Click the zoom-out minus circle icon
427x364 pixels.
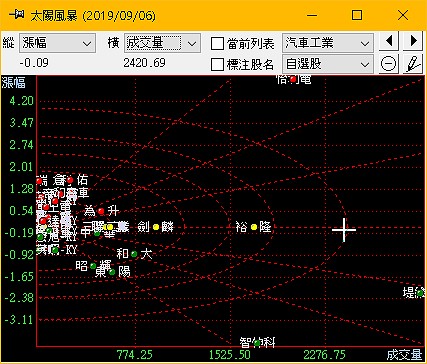[389, 64]
